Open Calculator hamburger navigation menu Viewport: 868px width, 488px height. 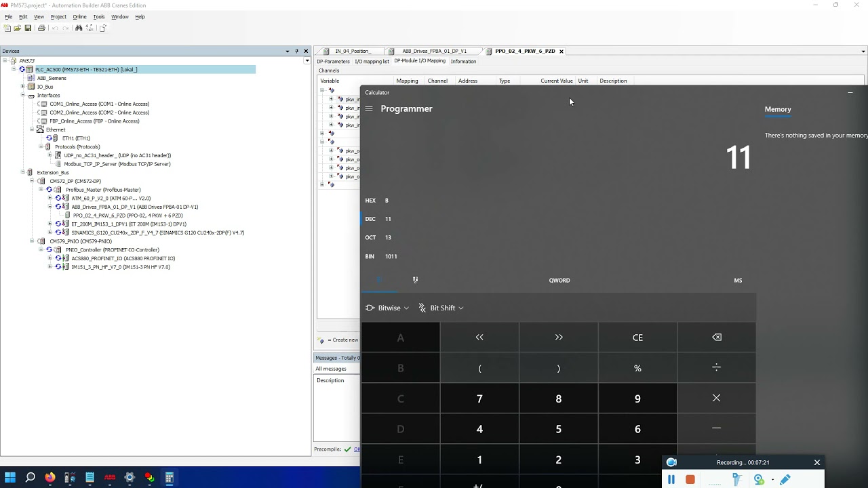click(x=369, y=108)
